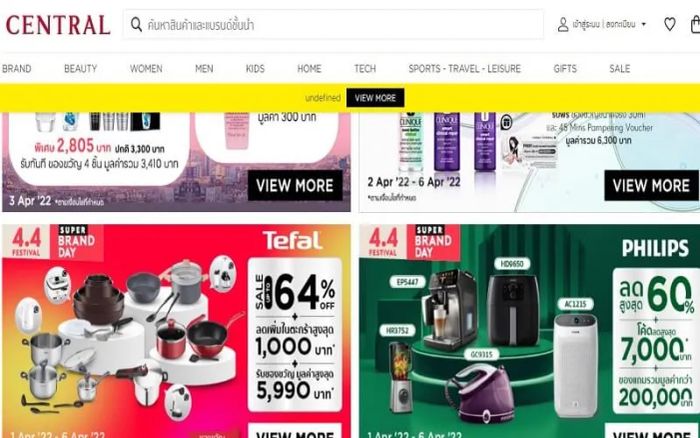Expand the login and register dropdown arrow
This screenshot has width=700, height=438.
(x=644, y=24)
